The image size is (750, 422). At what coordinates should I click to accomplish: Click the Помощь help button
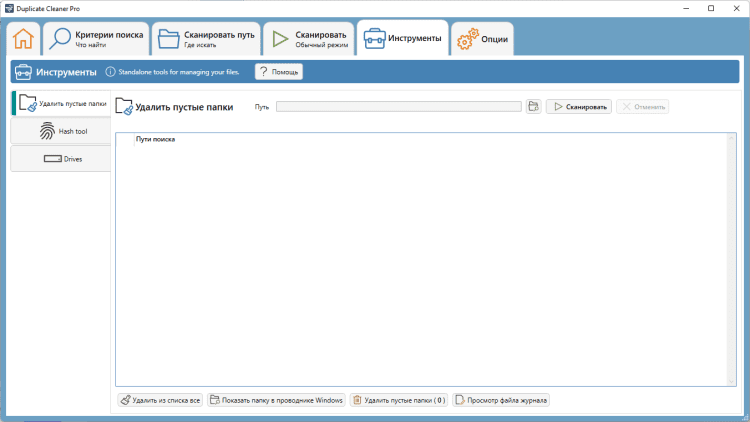pyautogui.click(x=279, y=72)
